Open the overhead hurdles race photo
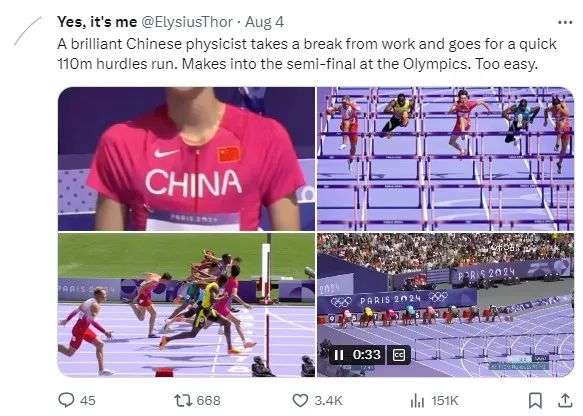Screen dimensions: 583x416 point(445,159)
